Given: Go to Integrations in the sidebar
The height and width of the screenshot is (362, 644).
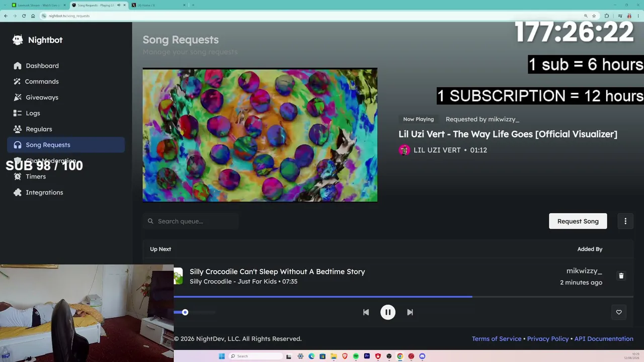Looking at the screenshot, I should coord(66,193).
